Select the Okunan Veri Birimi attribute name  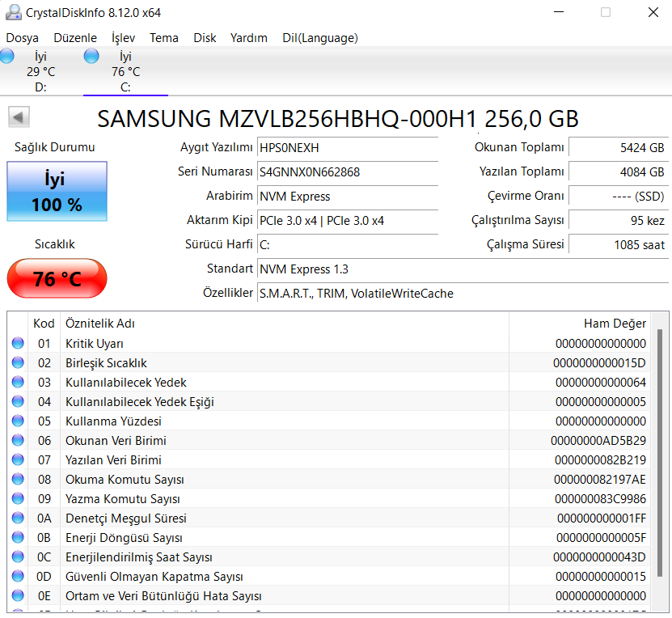pyautogui.click(x=116, y=441)
